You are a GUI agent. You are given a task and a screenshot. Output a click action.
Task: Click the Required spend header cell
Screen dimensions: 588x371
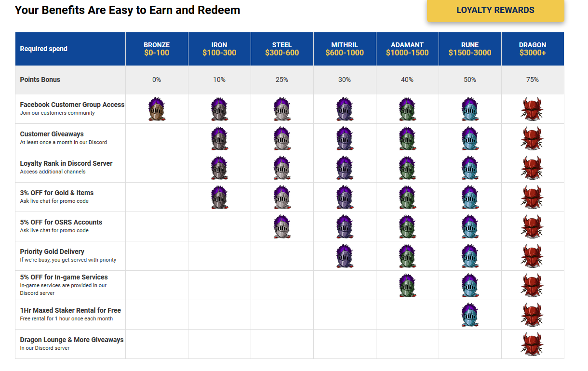point(70,49)
